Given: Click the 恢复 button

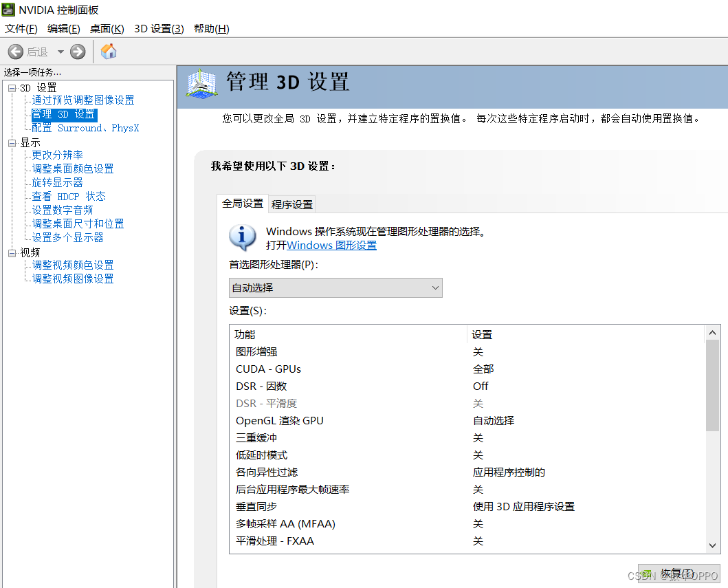Looking at the screenshot, I should (679, 573).
